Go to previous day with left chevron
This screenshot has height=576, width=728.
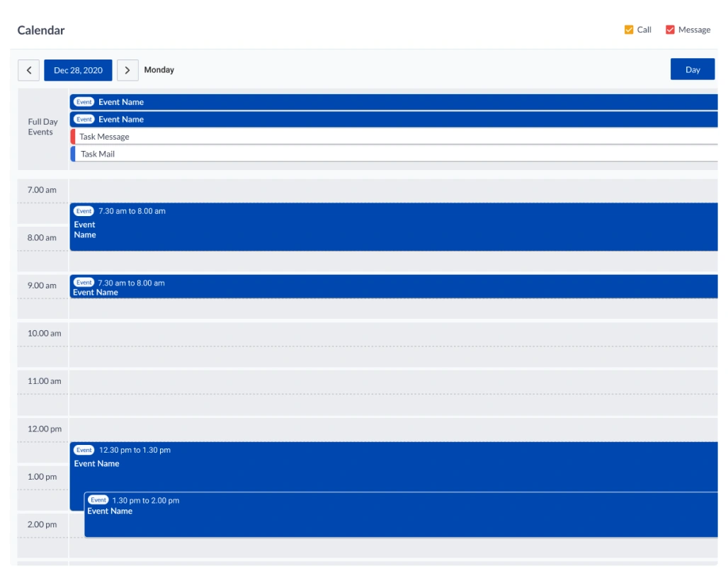(x=28, y=70)
